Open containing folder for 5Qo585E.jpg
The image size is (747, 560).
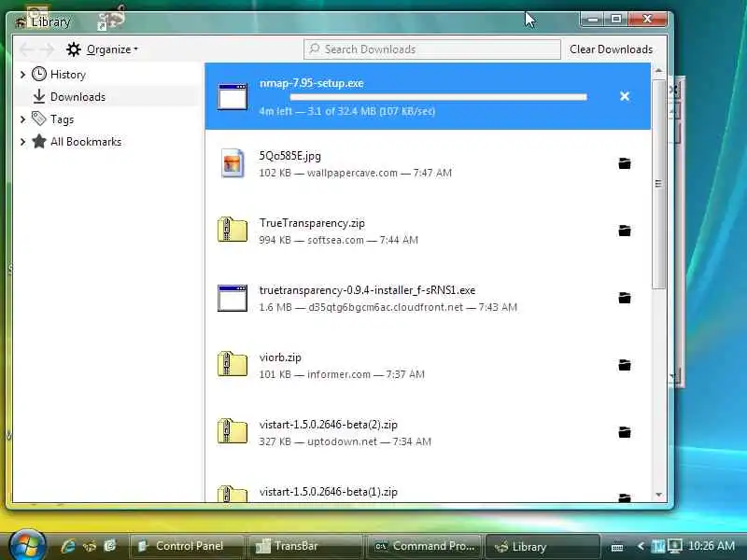[625, 164]
